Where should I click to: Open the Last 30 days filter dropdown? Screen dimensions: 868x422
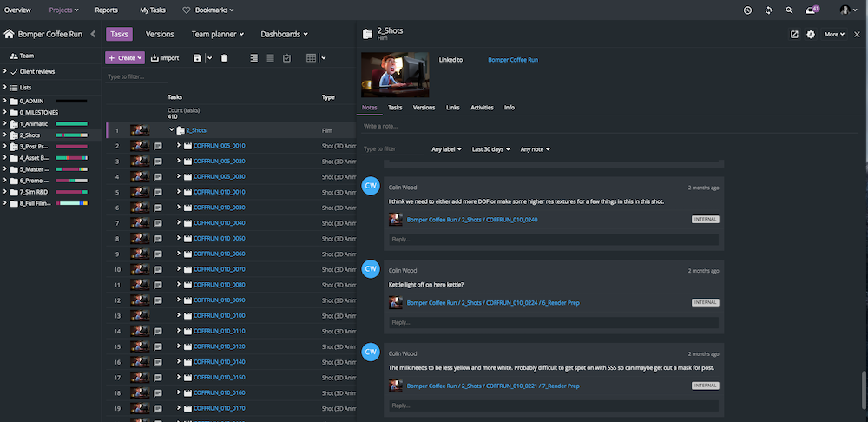click(x=491, y=149)
